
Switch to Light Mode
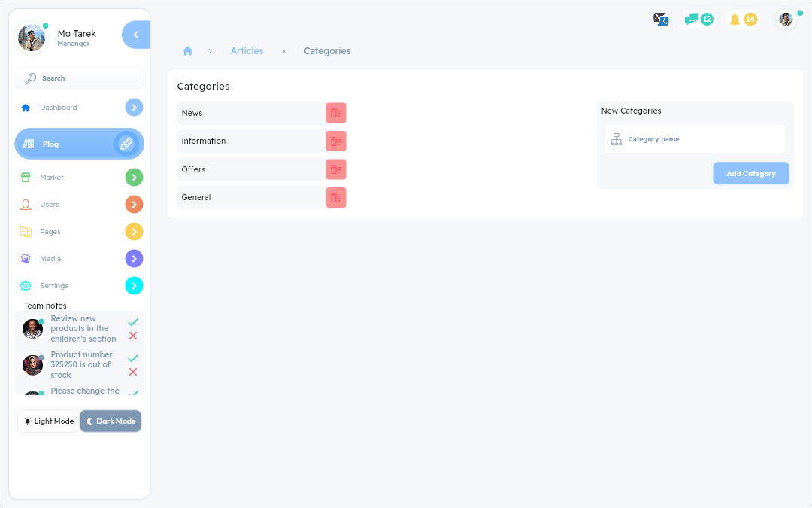pos(48,421)
